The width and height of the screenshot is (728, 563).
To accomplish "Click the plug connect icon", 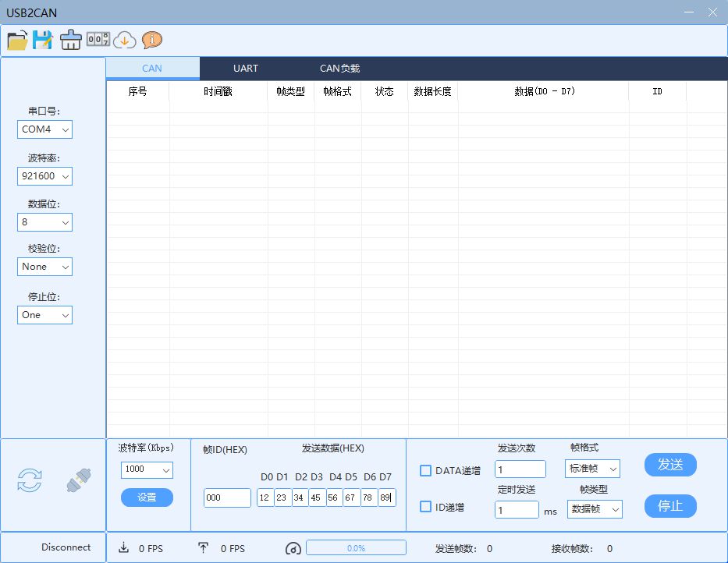I will (x=78, y=481).
